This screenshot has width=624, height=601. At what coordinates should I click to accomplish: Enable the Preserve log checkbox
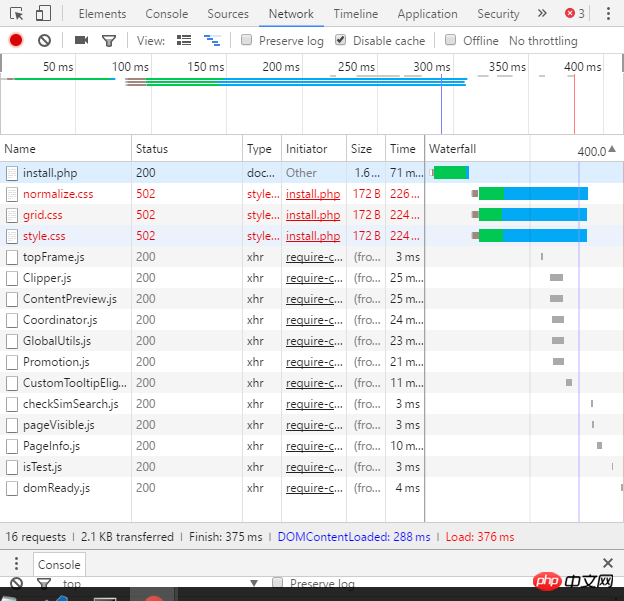tap(247, 40)
